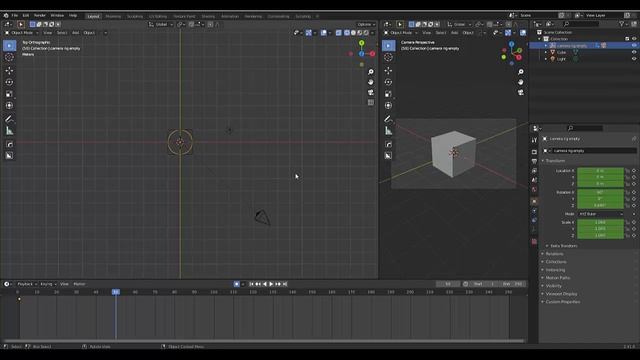Toggle show overlays in left viewport header
Image resolution: width=640 pixels, height=360 pixels.
(x=324, y=33)
